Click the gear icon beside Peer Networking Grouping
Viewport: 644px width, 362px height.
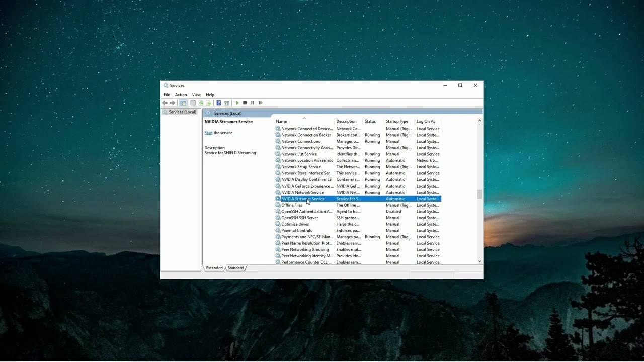click(278, 250)
